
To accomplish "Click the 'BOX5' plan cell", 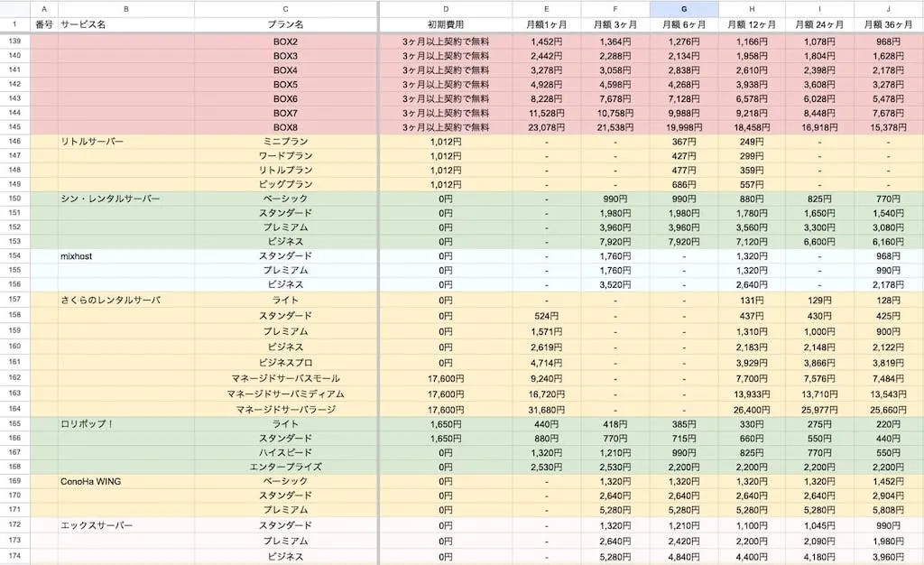I will (285, 84).
